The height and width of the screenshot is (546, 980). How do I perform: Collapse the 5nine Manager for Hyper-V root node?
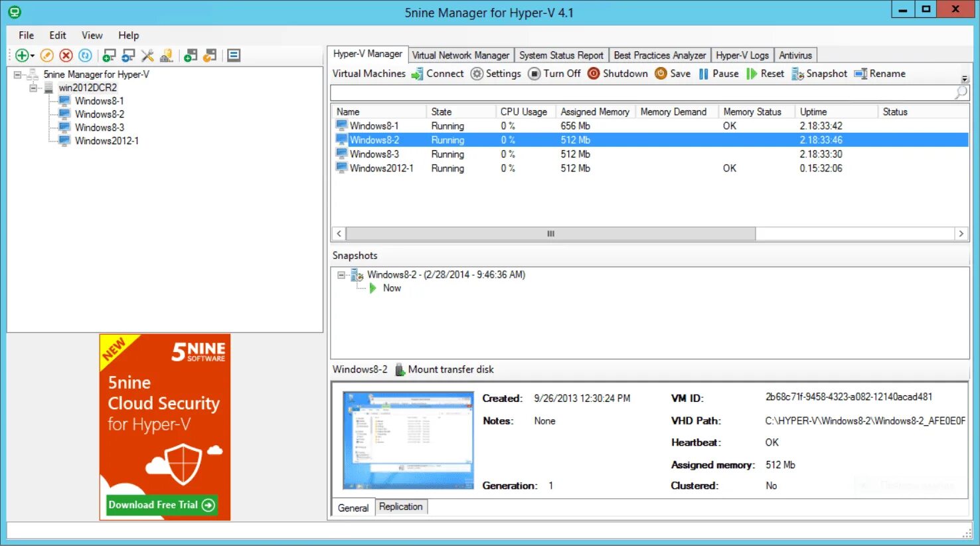tap(17, 74)
